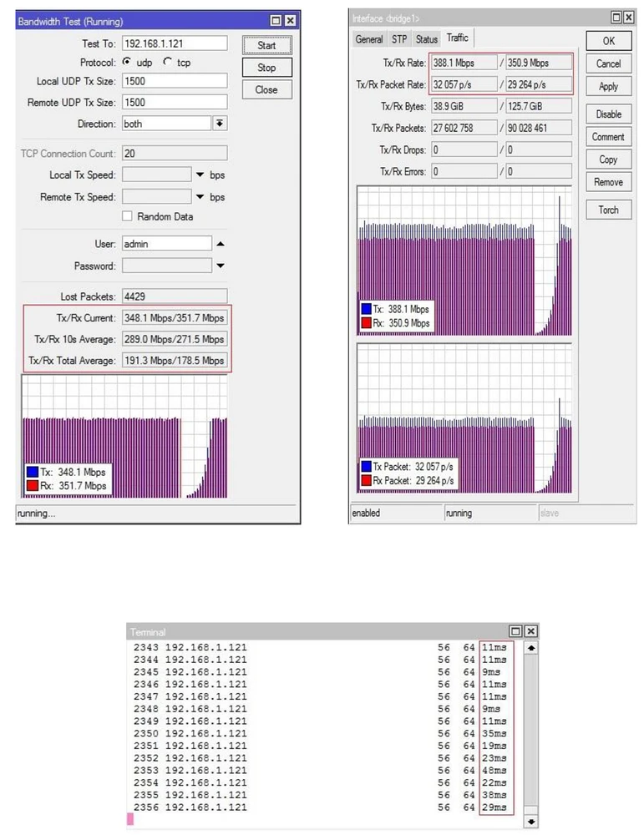Maximize the Terminal window
The width and height of the screenshot is (644, 835).
click(x=515, y=632)
